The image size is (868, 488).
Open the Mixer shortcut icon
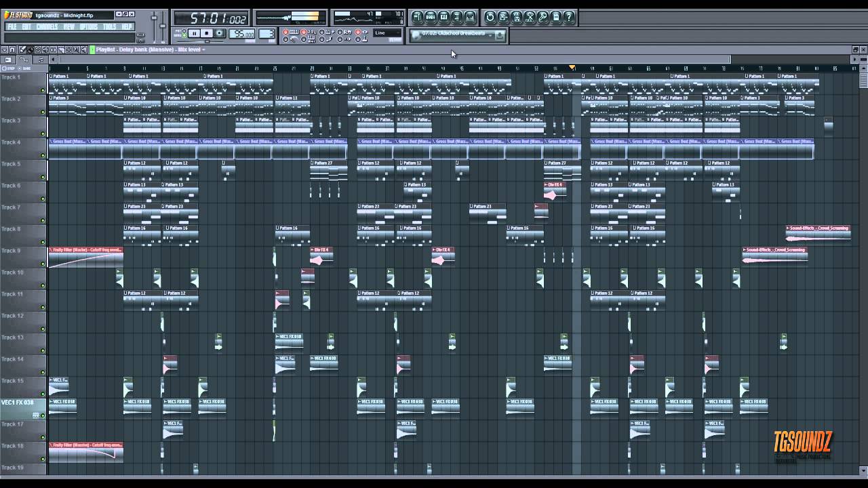point(470,17)
